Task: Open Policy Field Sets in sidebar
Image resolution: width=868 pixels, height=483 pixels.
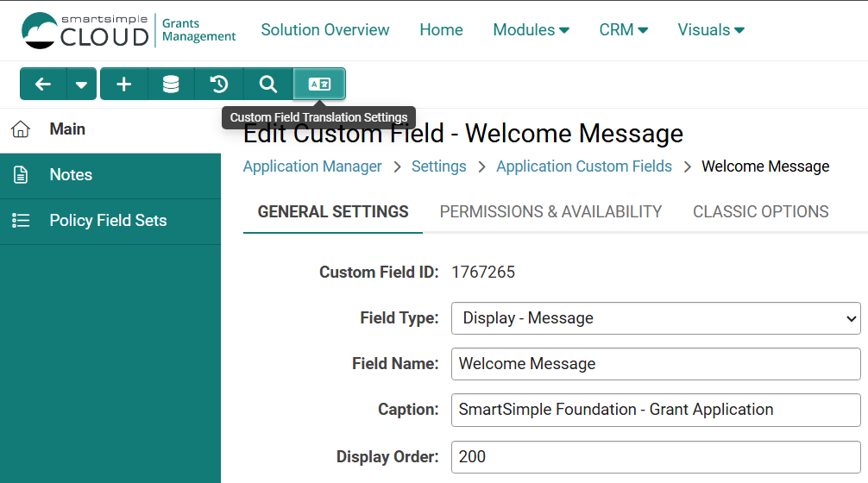Action: coord(110,220)
